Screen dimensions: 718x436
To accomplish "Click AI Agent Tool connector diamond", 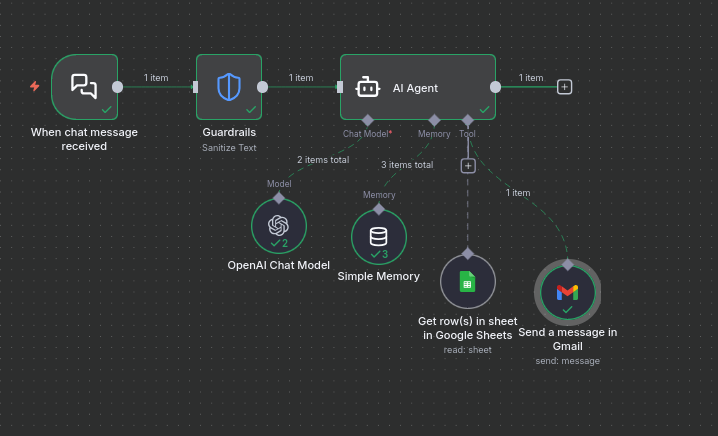I will [468, 120].
